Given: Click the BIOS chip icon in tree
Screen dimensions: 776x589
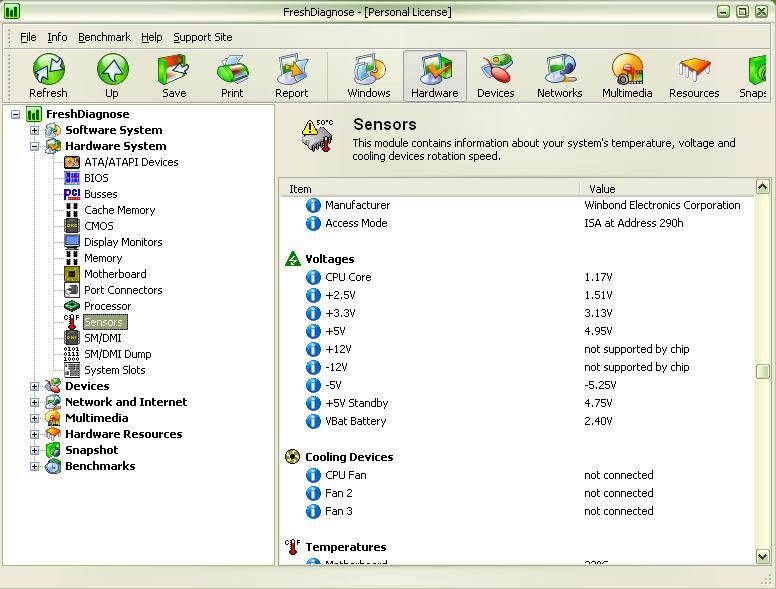Looking at the screenshot, I should [x=72, y=178].
